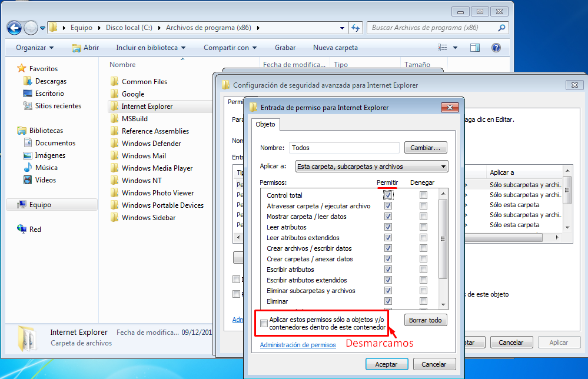Click Aceptar in permission entry dialog
Viewport: 588px width, 379px height.
pos(387,364)
